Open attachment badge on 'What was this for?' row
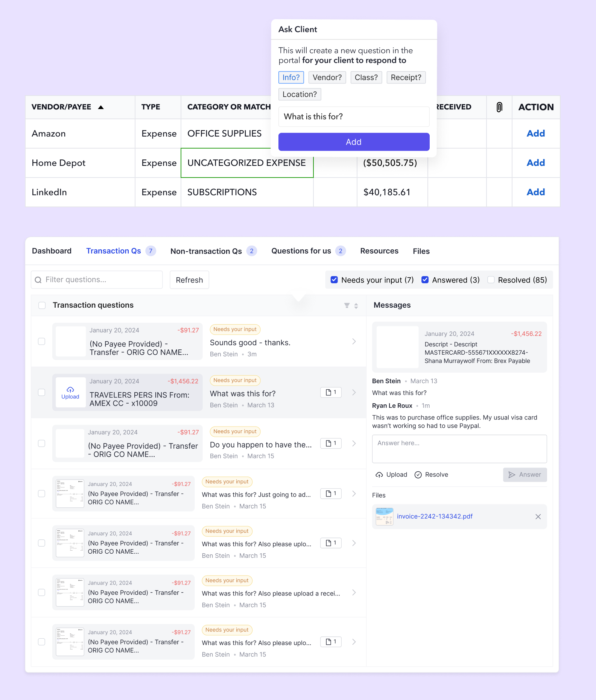596x700 pixels. click(x=331, y=392)
